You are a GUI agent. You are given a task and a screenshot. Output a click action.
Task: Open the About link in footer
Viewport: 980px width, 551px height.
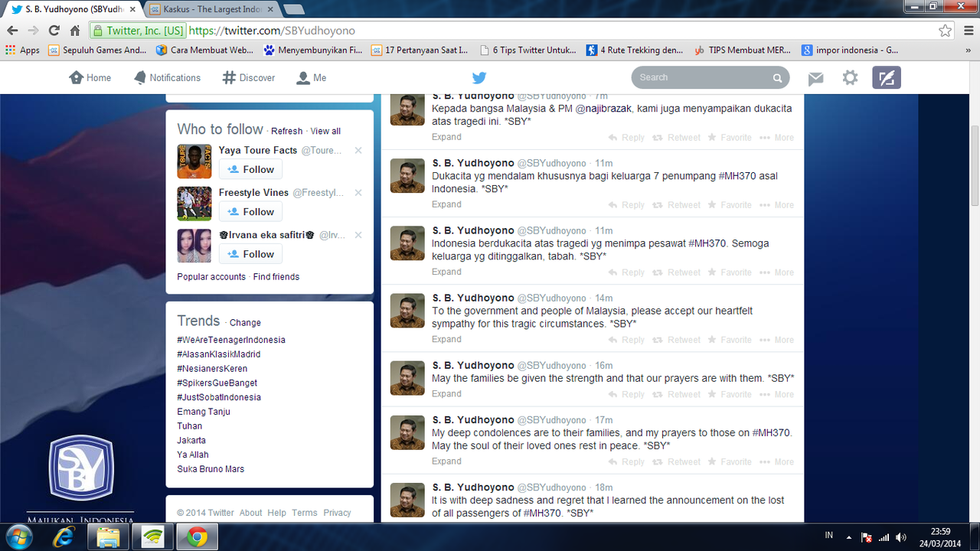(250, 513)
